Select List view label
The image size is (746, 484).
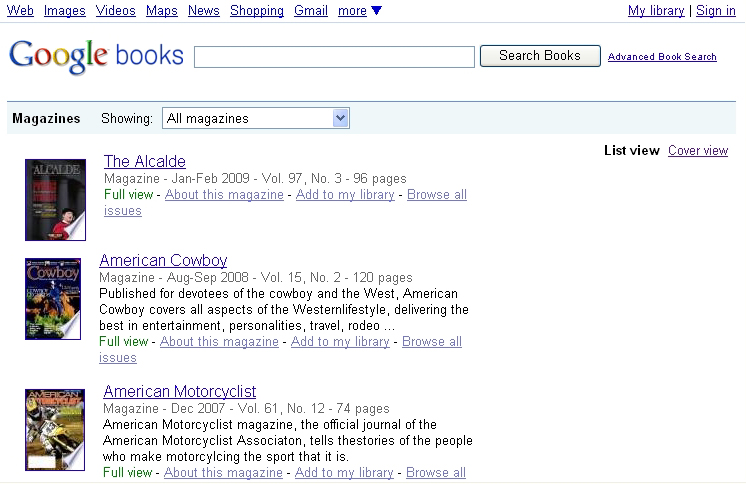pos(632,150)
